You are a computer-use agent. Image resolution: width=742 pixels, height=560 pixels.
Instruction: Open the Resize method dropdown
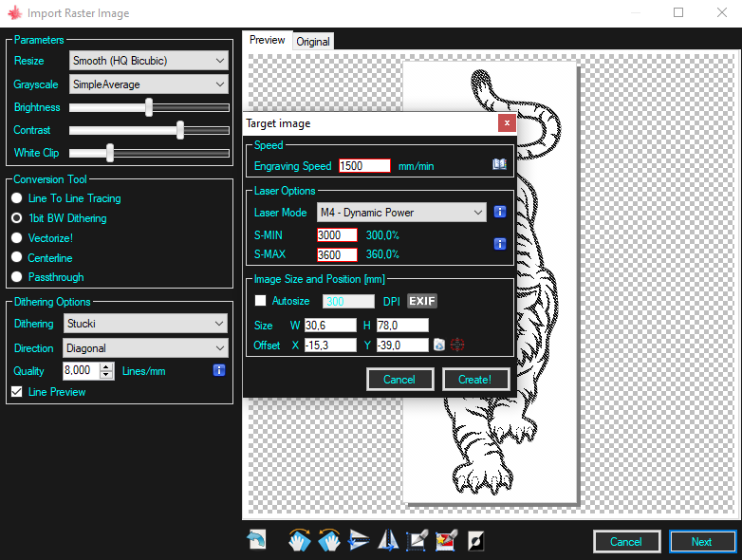coord(149,61)
